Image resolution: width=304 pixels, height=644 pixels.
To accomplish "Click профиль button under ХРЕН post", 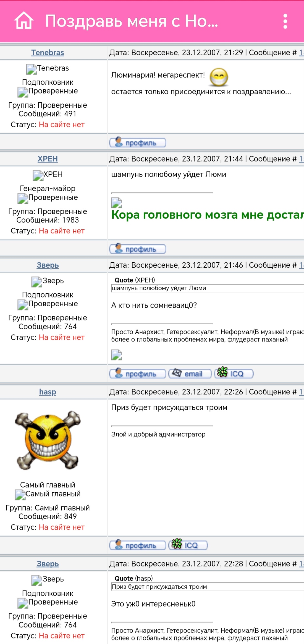I will click(138, 249).
